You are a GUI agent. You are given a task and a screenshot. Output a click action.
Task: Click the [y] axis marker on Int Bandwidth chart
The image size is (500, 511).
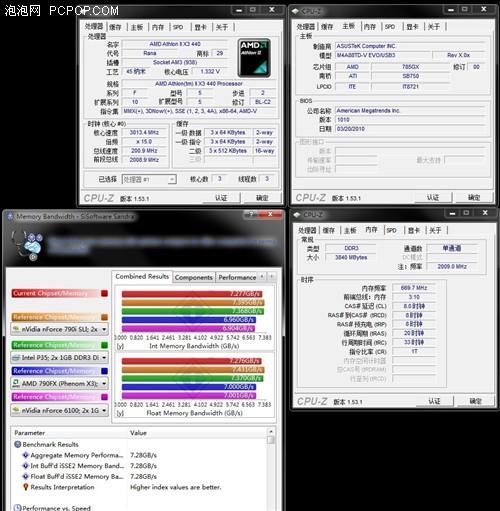120,346
